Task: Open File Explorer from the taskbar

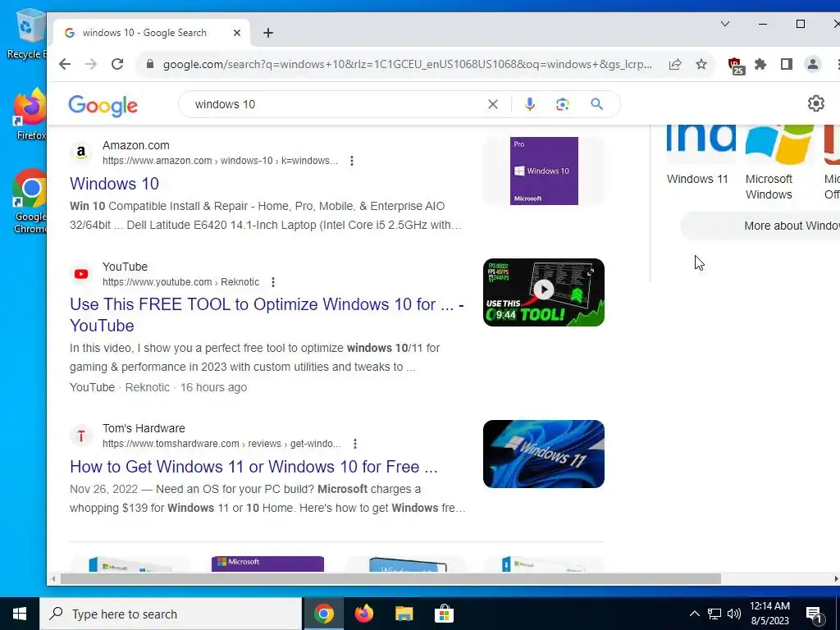Action: tap(404, 614)
